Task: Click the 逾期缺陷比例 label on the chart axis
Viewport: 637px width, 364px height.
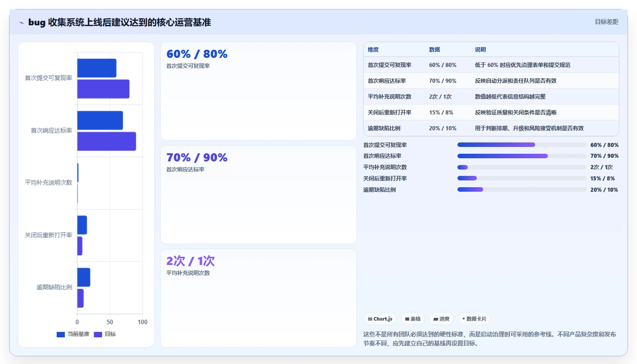Action: (54, 287)
